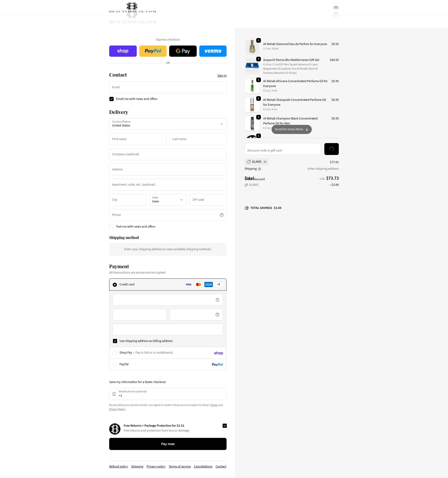The height and width of the screenshot is (478, 448).
Task: Click the security code help icon
Action: tap(217, 315)
